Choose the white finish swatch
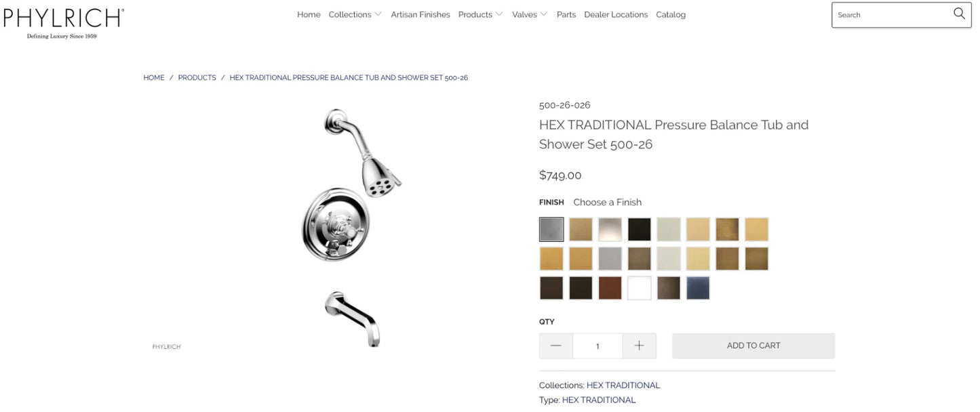The image size is (980, 412). pos(639,288)
